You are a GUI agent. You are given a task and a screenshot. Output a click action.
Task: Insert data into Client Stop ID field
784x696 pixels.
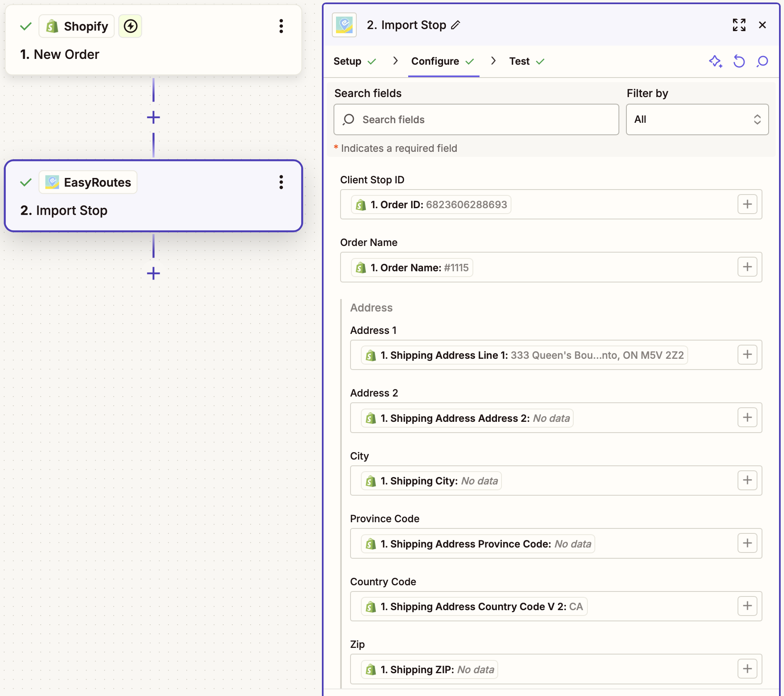747,204
